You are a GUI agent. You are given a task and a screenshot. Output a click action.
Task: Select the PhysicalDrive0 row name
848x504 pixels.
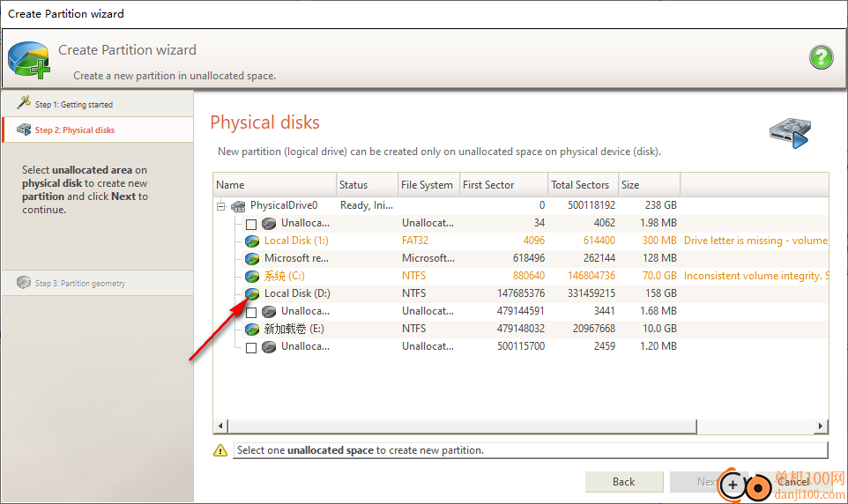(x=284, y=205)
